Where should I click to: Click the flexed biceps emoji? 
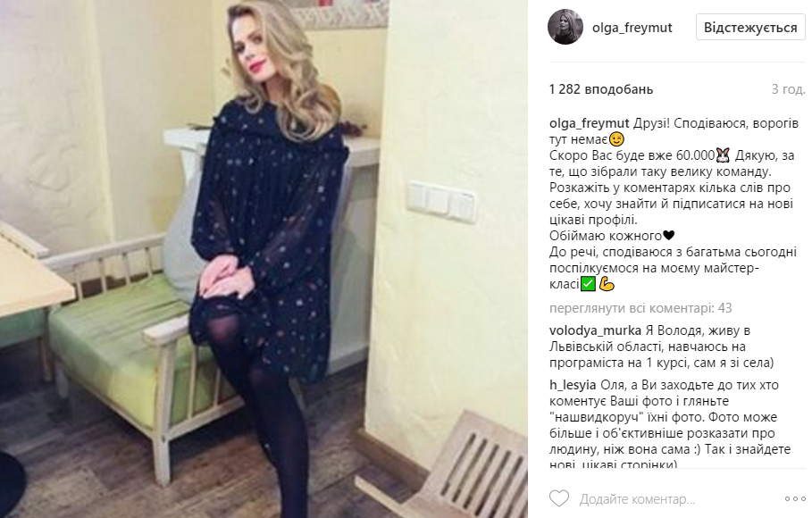(607, 284)
